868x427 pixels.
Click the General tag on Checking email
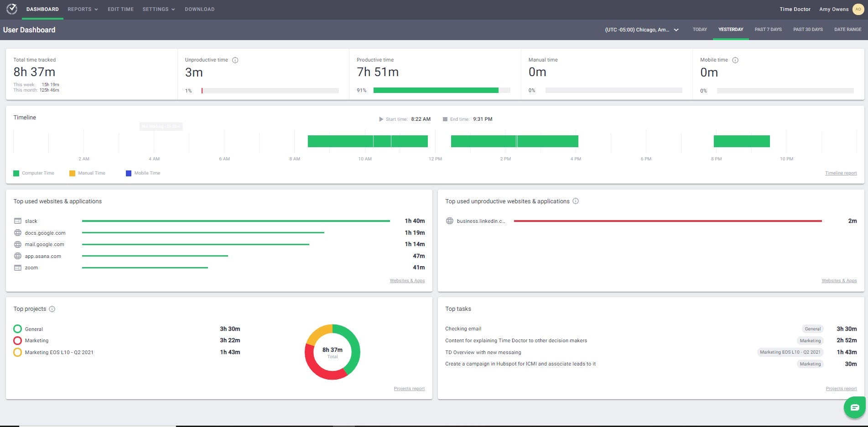[x=813, y=329]
